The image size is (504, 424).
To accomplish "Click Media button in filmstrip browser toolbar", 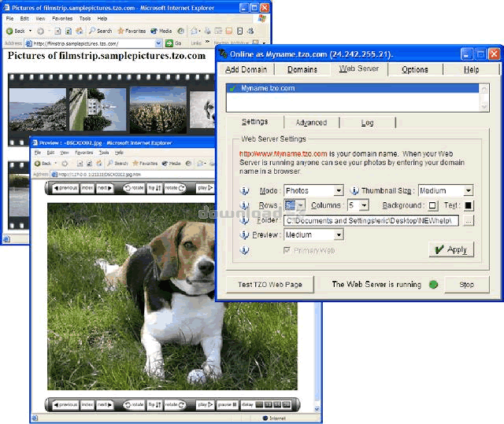I will [x=161, y=31].
